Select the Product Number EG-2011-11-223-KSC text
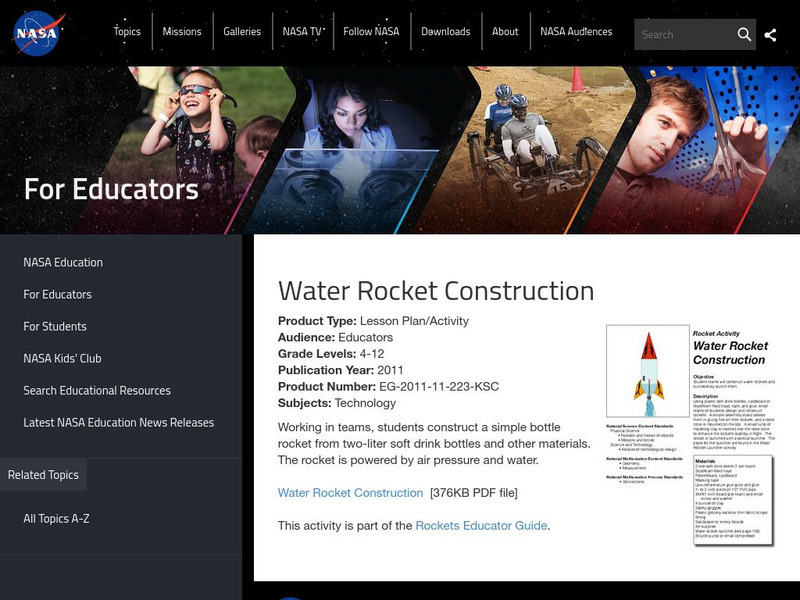The height and width of the screenshot is (600, 800). pos(388,387)
